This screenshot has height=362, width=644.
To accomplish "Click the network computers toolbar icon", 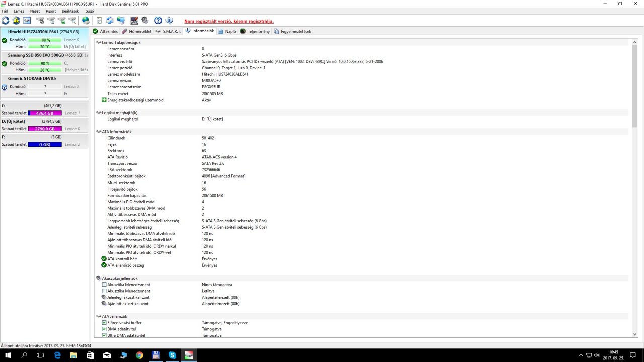I will [121, 21].
